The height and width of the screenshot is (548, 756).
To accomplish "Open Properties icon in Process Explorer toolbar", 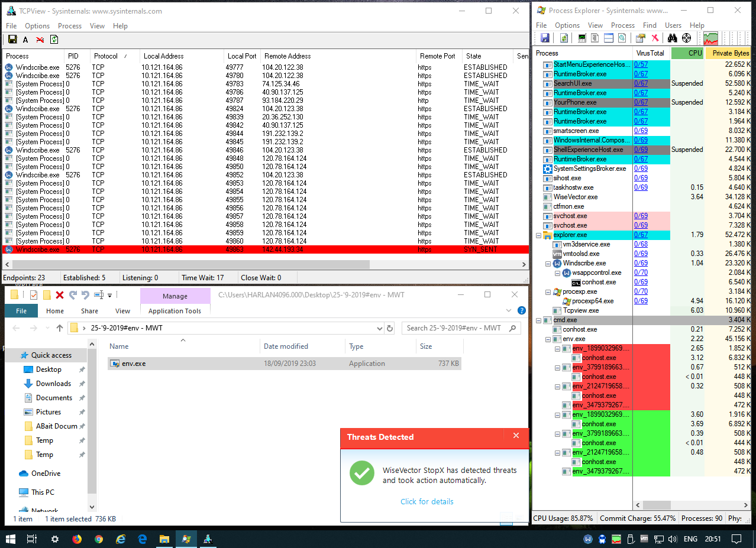I will point(640,38).
